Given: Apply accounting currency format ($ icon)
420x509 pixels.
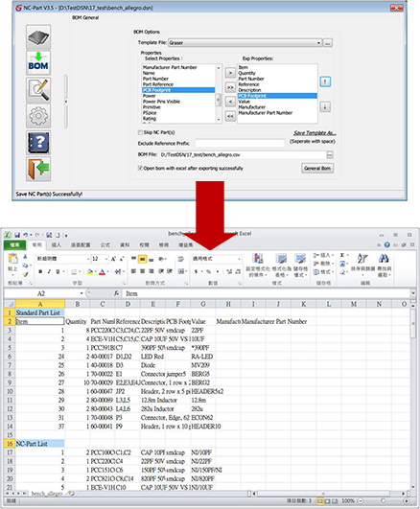Looking at the screenshot, I should [x=196, y=271].
